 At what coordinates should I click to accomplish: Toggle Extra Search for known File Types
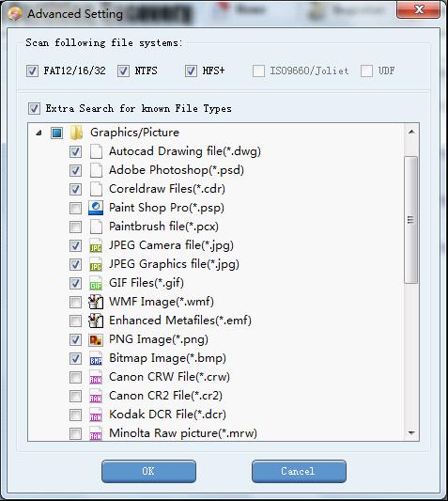pos(34,108)
